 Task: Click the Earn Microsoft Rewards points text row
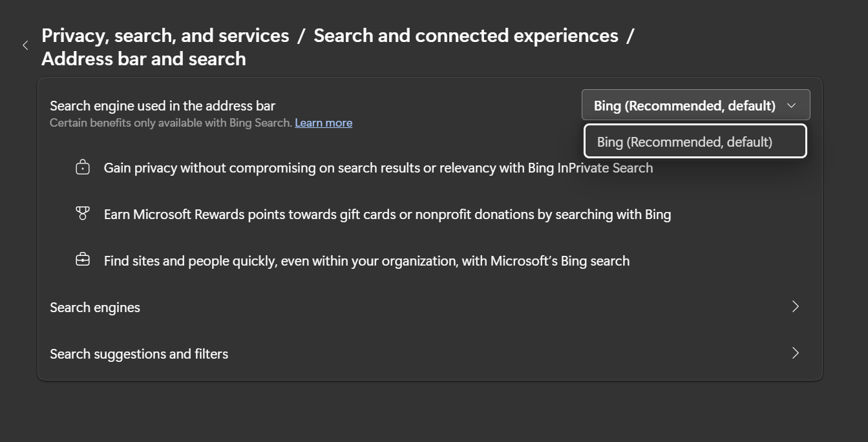click(x=386, y=214)
